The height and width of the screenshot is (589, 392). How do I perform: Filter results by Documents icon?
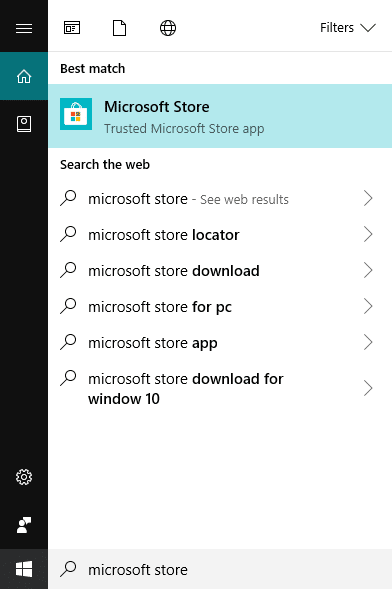(x=119, y=28)
